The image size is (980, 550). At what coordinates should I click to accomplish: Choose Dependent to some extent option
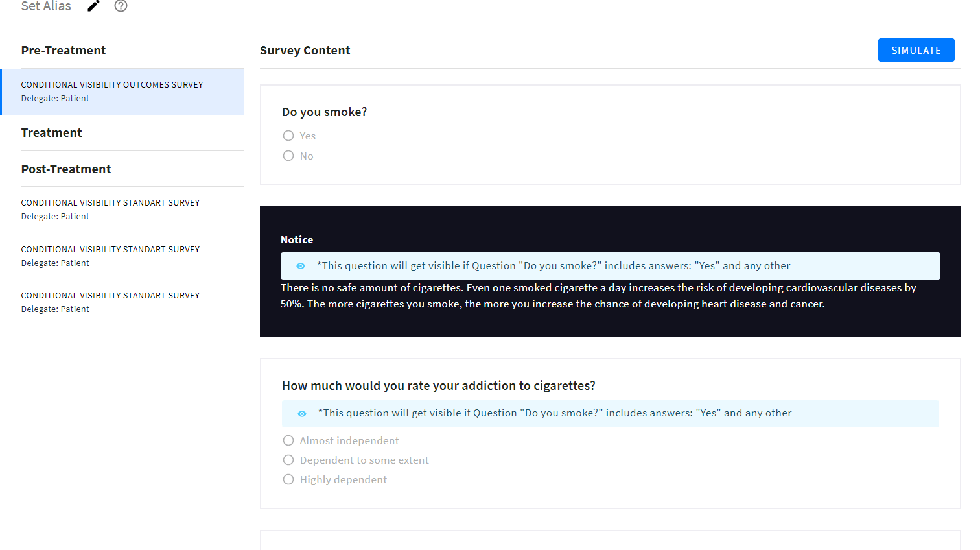pos(288,460)
